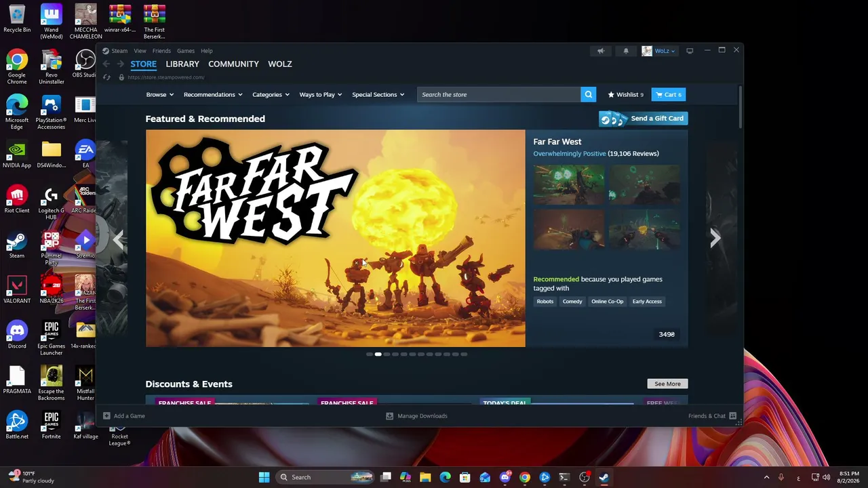Open the Windows Start menu
The width and height of the screenshot is (868, 488).
coord(264,477)
